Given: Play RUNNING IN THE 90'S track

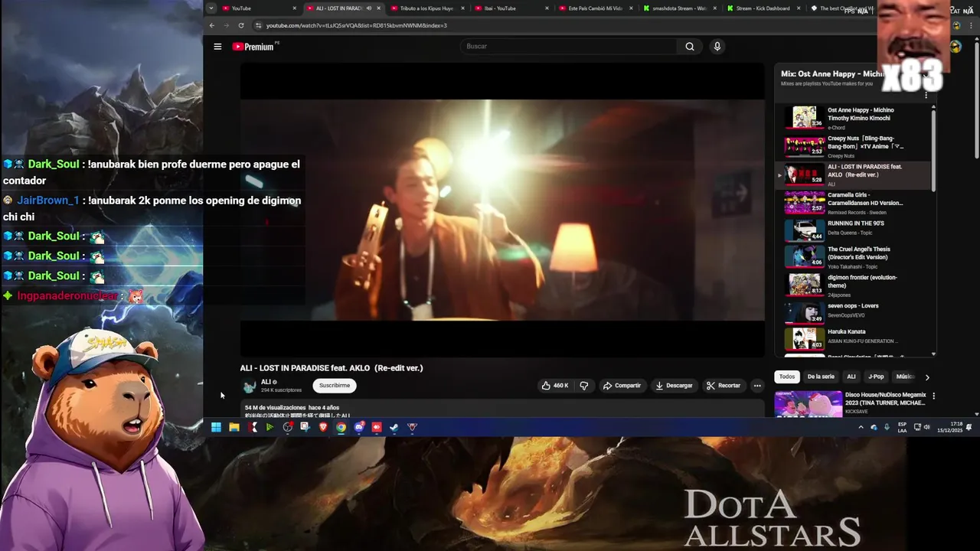Looking at the screenshot, I should (x=854, y=230).
